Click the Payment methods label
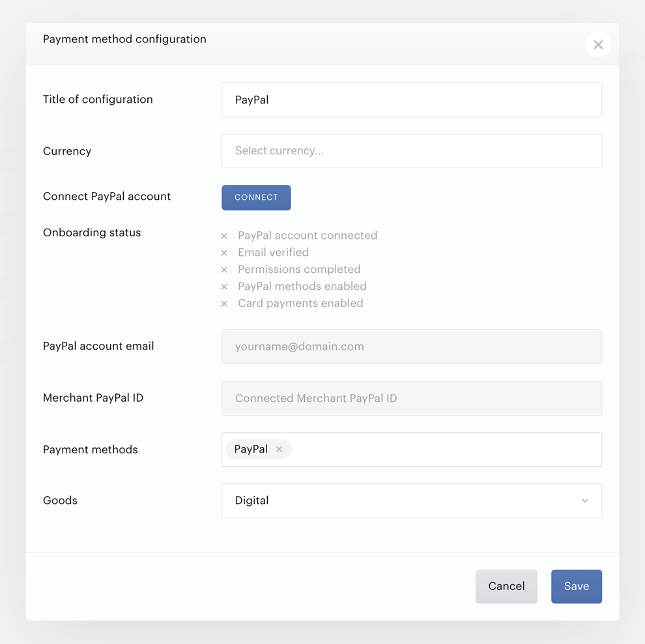Viewport: 645px width, 644px height. [x=90, y=449]
